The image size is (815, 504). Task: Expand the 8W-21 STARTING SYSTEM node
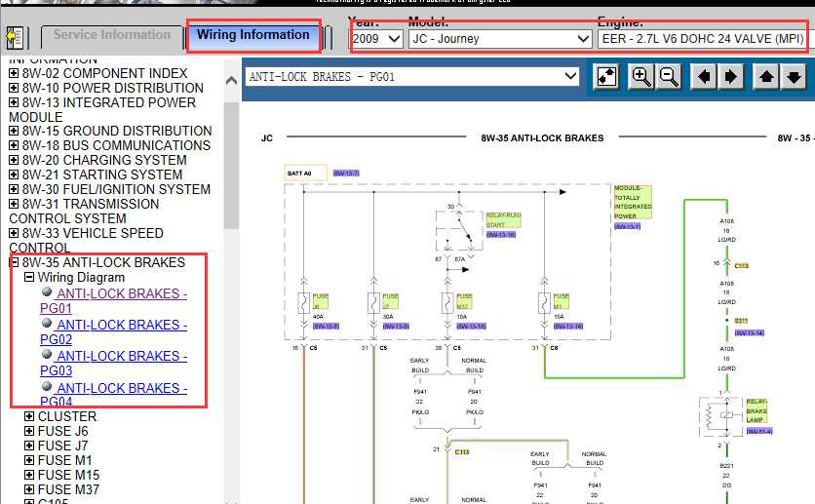tap(14, 174)
